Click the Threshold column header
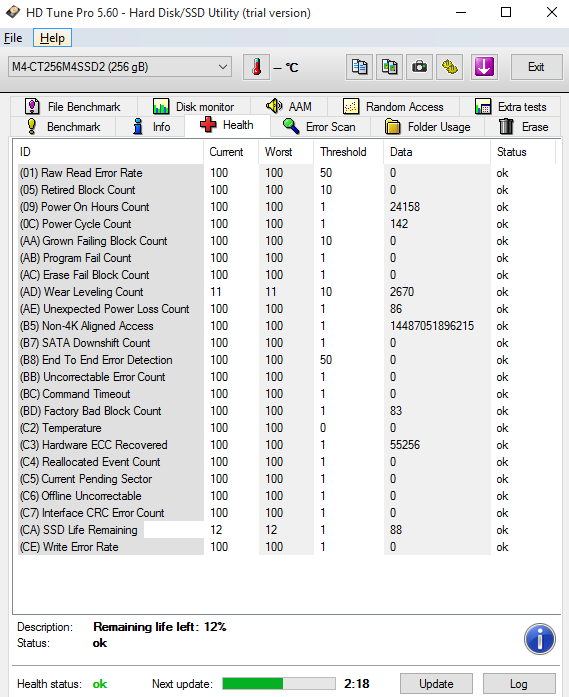Screen dimensions: 569x697 (x=349, y=152)
